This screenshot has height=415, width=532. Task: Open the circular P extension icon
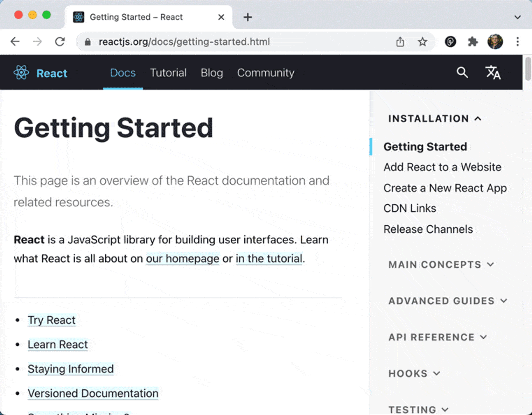tap(450, 42)
